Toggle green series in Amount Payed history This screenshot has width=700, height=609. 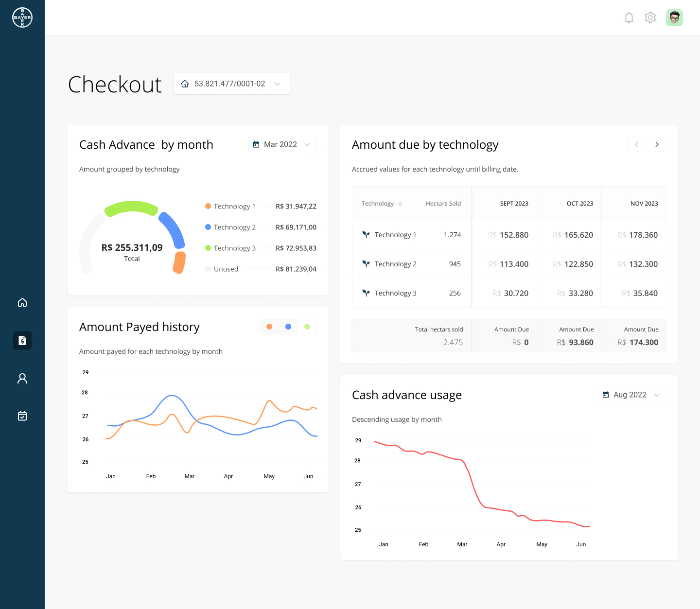(307, 327)
